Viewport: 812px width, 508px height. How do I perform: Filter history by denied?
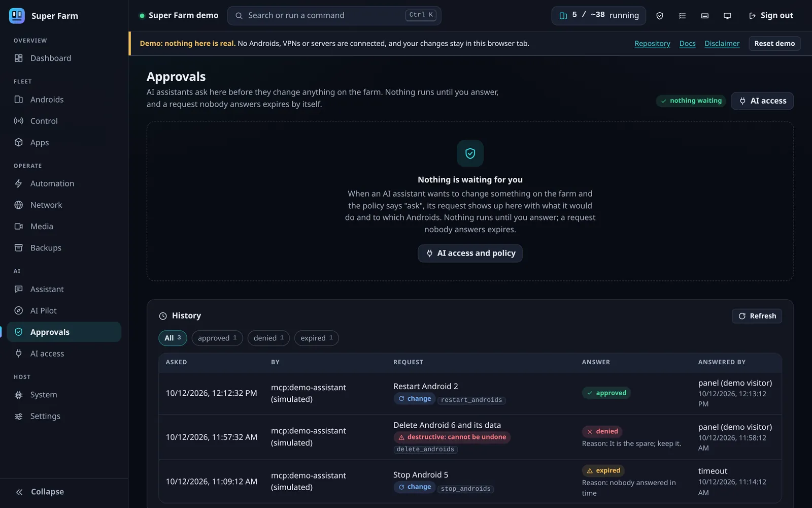(268, 338)
